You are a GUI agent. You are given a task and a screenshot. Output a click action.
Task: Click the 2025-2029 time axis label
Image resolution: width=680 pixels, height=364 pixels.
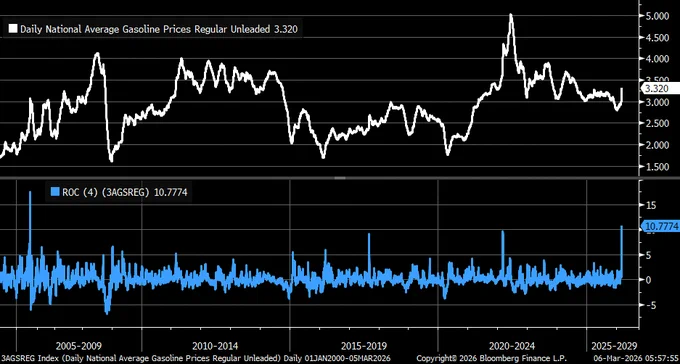click(614, 346)
